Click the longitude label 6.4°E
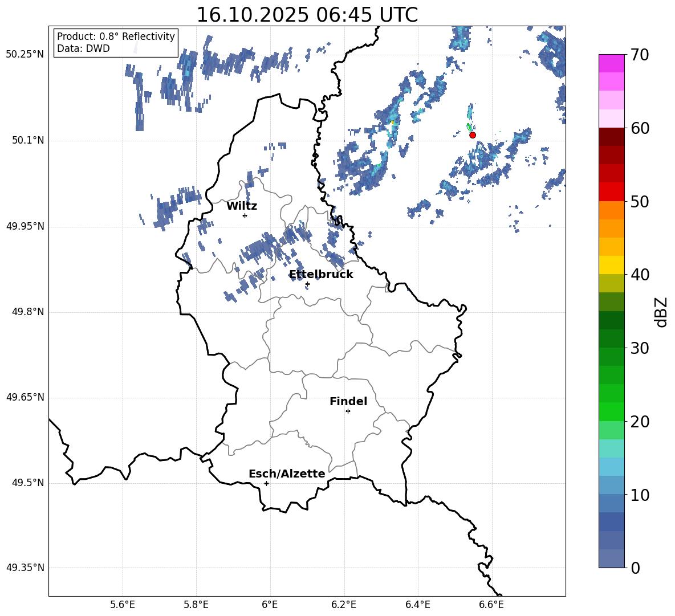The height and width of the screenshot is (616, 675). [x=417, y=605]
